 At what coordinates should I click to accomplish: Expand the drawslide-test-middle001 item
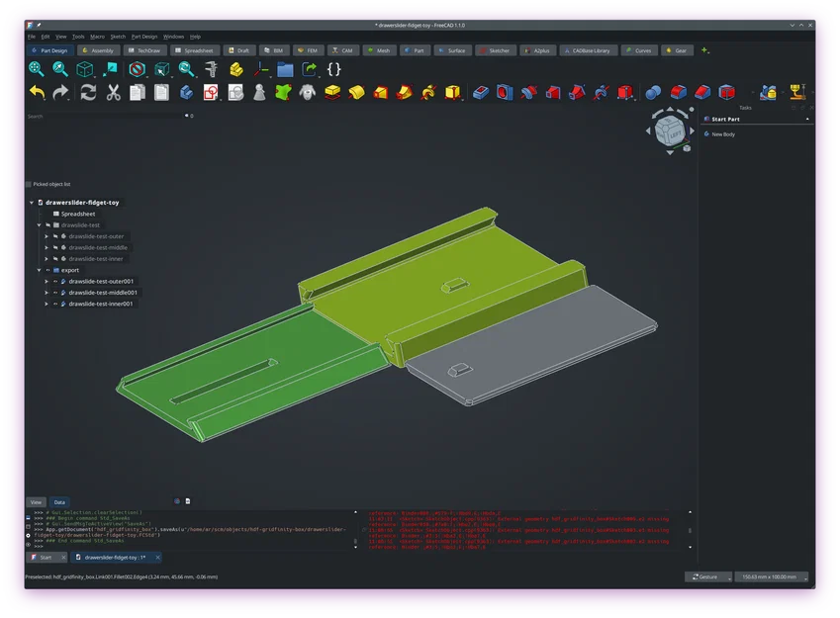pos(47,293)
